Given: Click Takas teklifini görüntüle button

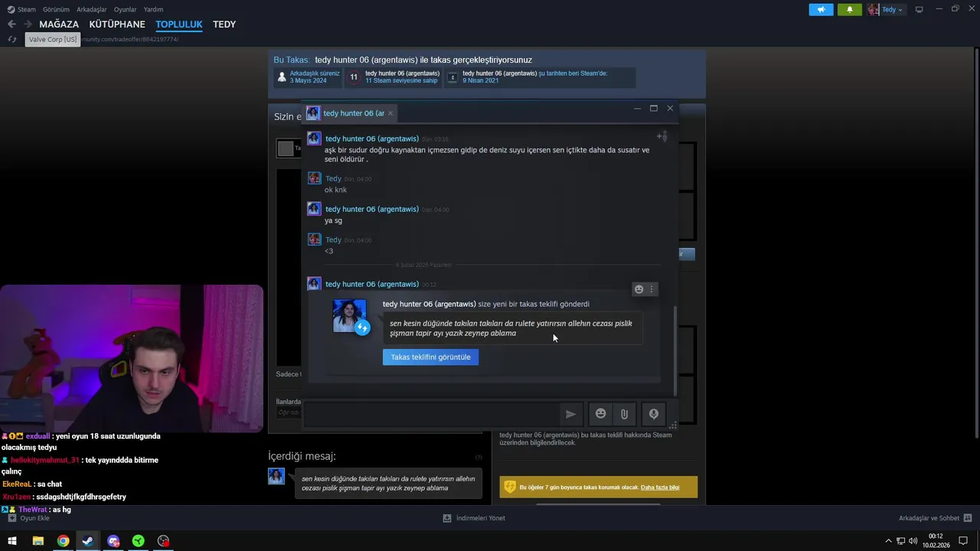Looking at the screenshot, I should pyautogui.click(x=430, y=357).
